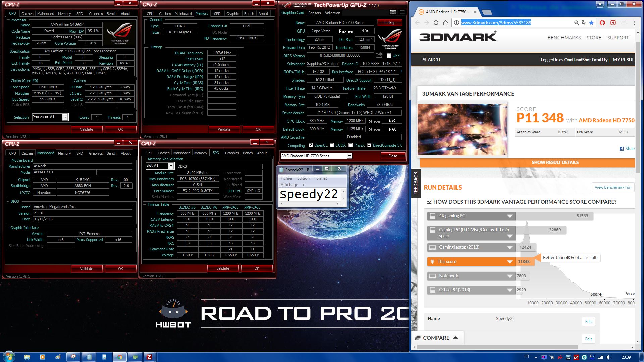644x362 pixels.
Task: Click the blue bookmark star icon
Action: 591,23
